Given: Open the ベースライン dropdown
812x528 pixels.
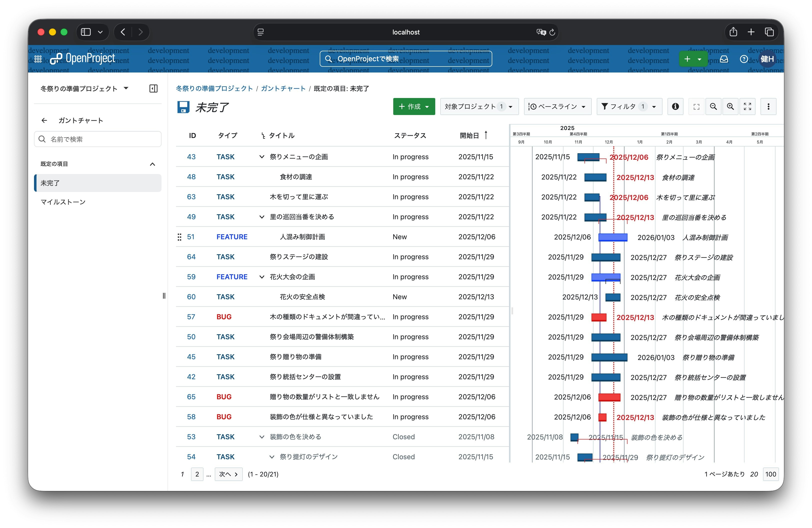Looking at the screenshot, I should tap(557, 106).
